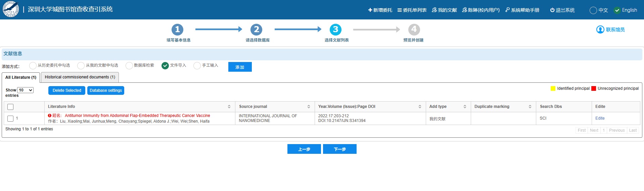Click the yellow Identified principal swatch

click(x=553, y=88)
